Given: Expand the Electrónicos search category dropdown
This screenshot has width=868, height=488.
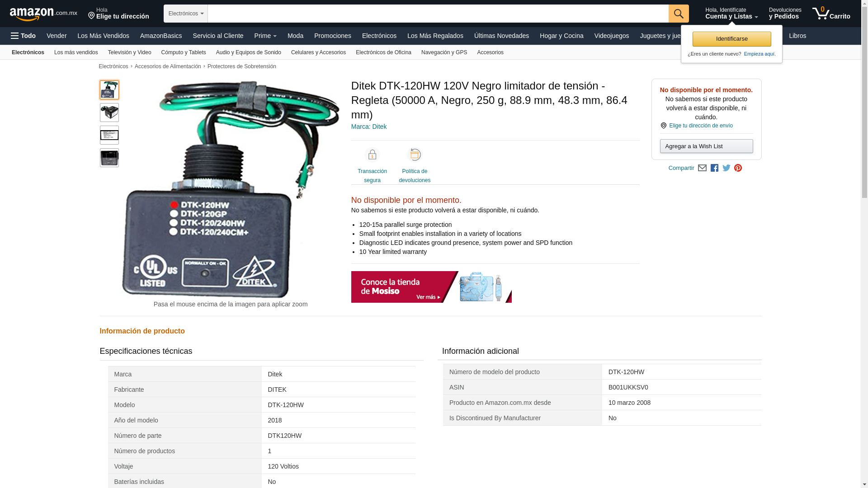Looking at the screenshot, I should click(x=185, y=14).
